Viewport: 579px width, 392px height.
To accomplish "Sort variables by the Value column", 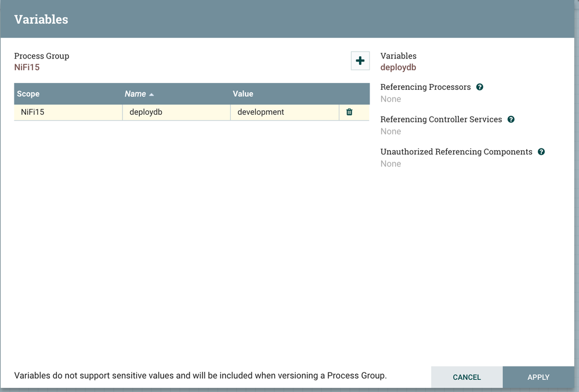I will [243, 93].
